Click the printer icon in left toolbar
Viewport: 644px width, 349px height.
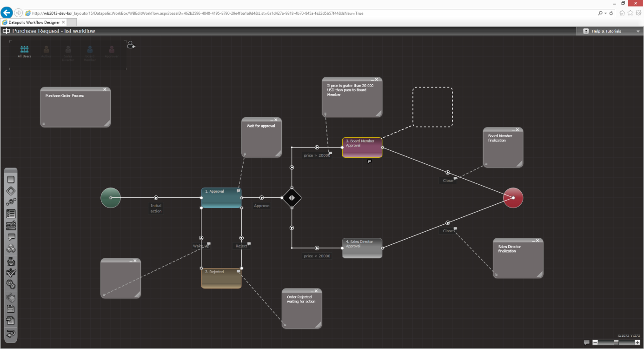point(11,261)
